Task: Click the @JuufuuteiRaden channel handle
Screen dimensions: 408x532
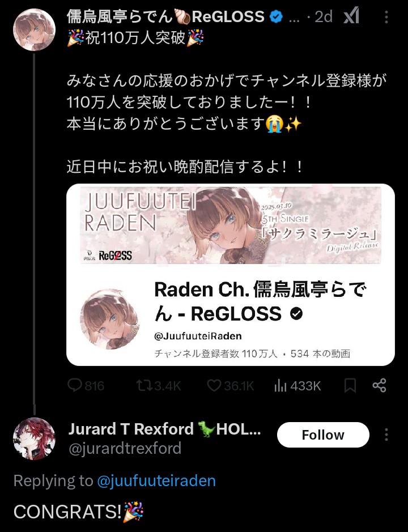Action: [198, 336]
